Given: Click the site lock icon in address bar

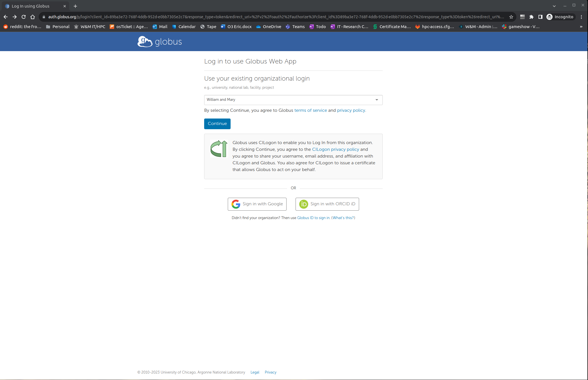Looking at the screenshot, I should pos(44,17).
